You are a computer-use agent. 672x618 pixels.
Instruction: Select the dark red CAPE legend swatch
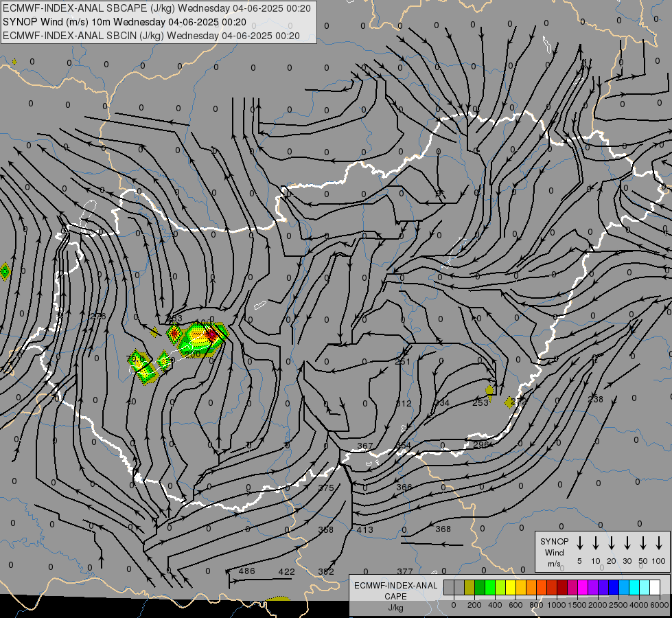coord(562,587)
